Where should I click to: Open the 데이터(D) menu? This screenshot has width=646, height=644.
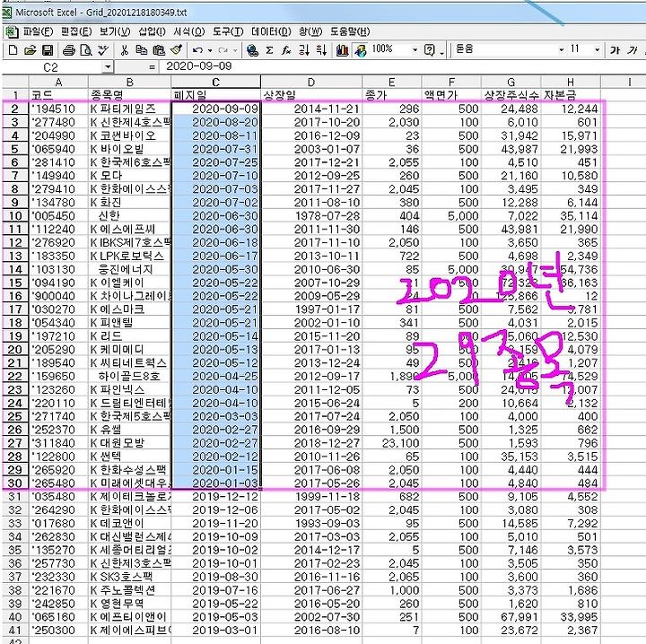[271, 31]
